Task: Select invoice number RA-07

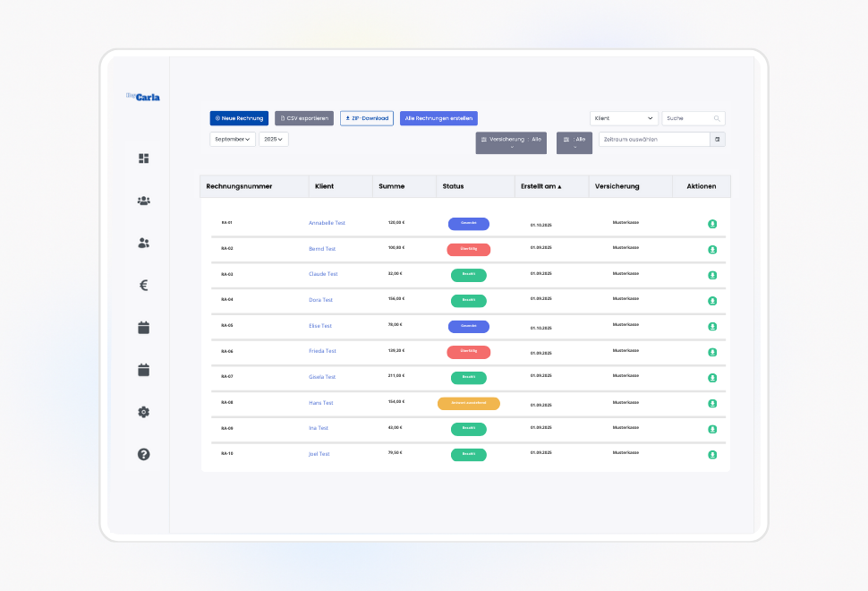Action: (227, 377)
